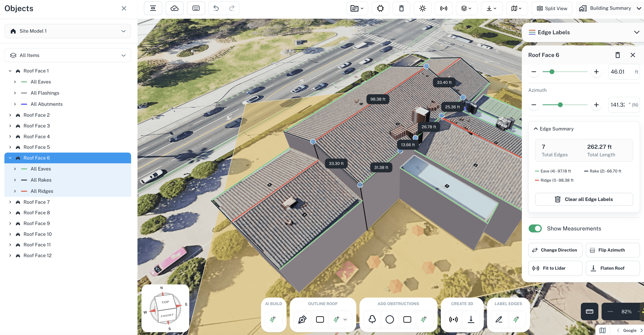Click the cloud save icon
This screenshot has height=335, width=644.
click(174, 8)
